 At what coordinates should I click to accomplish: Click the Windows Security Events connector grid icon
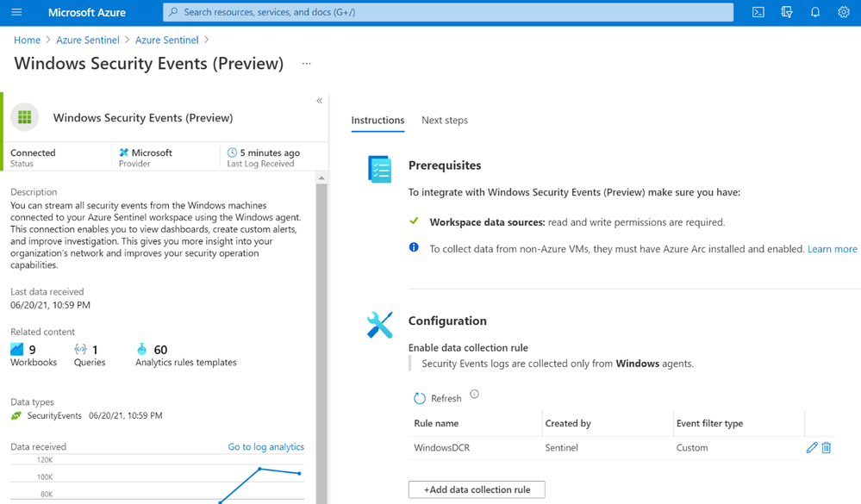25,117
